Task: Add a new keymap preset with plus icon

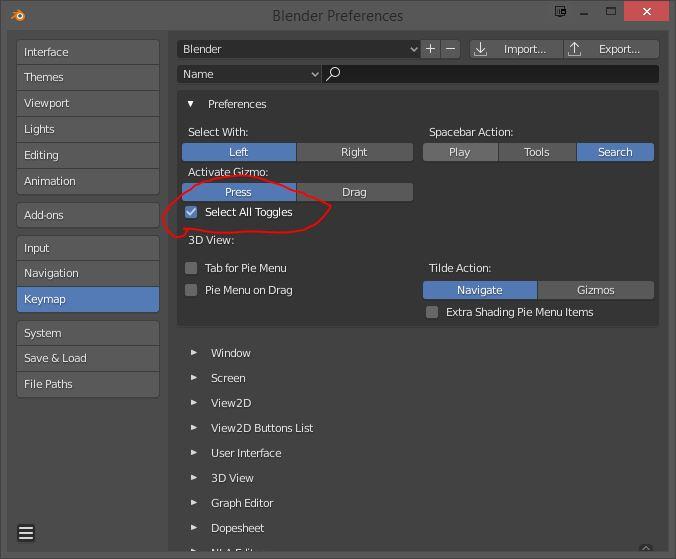Action: [x=430, y=49]
